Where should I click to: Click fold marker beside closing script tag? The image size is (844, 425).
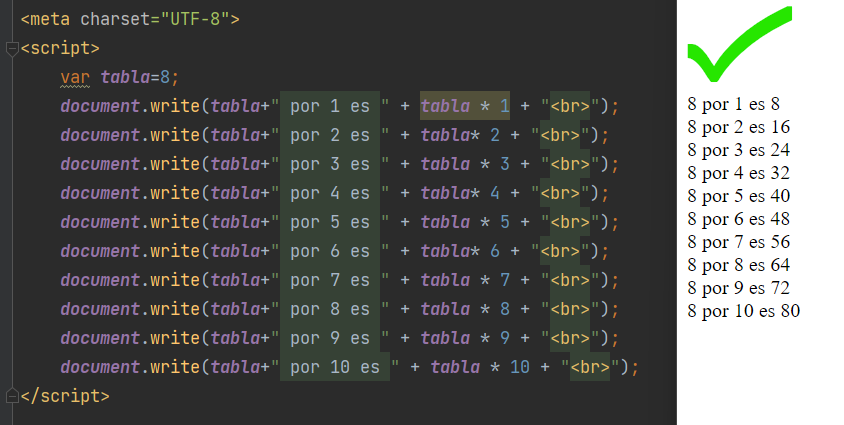pos(11,395)
